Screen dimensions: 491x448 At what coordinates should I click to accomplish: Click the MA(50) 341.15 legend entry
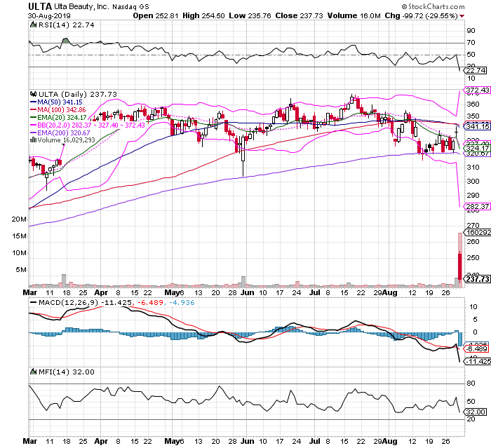[56, 102]
